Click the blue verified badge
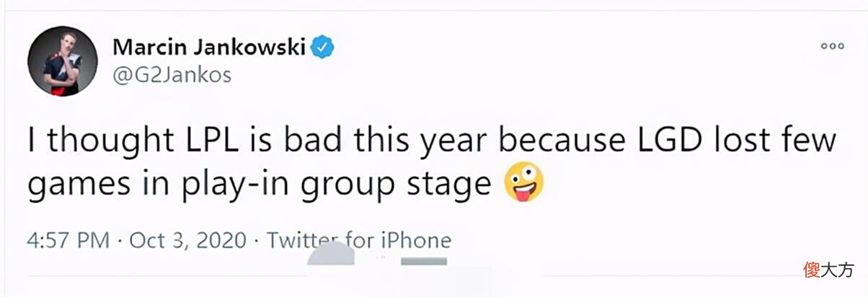Viewport: 868px width, 297px height. (322, 48)
